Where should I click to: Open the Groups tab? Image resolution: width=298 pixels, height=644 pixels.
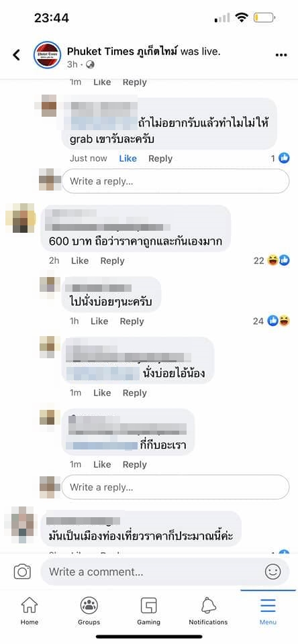[x=89, y=610]
